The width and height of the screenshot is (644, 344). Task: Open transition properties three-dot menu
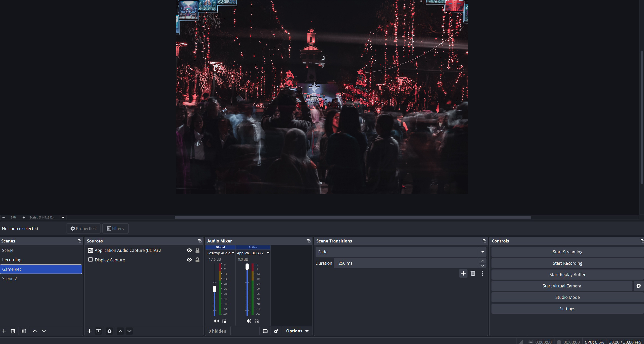(482, 273)
